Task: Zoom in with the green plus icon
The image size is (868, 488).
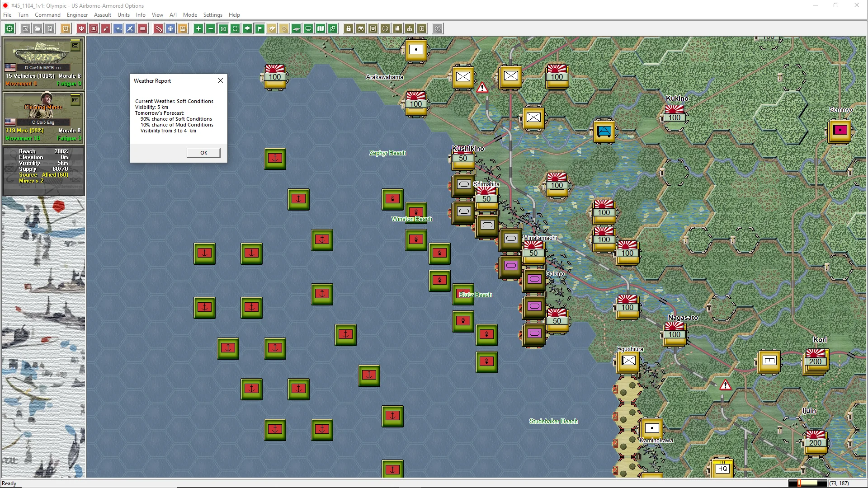Action: (x=198, y=29)
